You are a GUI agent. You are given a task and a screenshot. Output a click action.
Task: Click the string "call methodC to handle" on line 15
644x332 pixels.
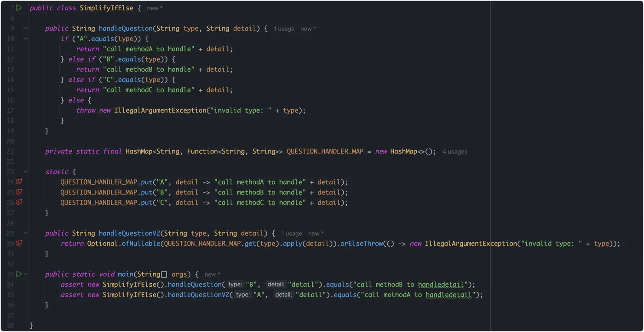[149, 90]
